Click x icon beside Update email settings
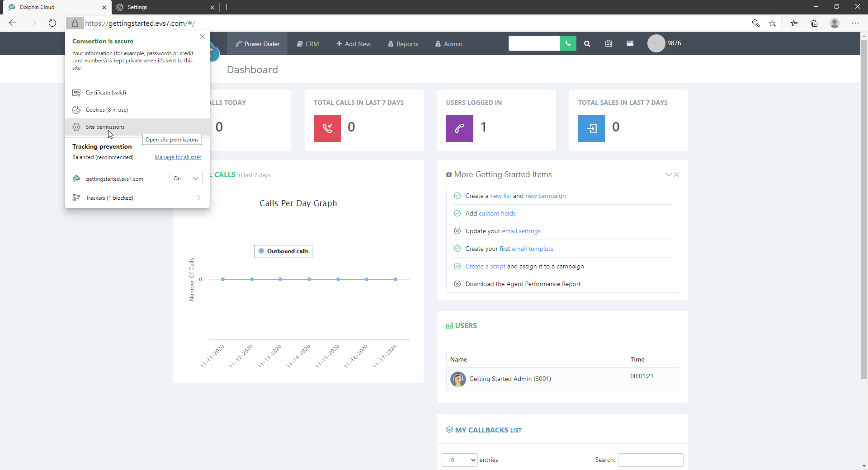This screenshot has height=470, width=868. pyautogui.click(x=457, y=231)
